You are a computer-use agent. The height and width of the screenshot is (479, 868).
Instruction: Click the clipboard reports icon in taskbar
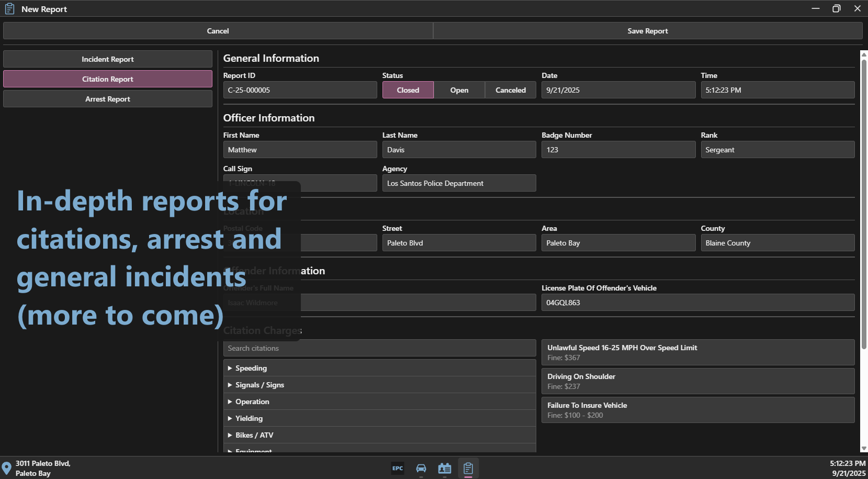tap(468, 468)
